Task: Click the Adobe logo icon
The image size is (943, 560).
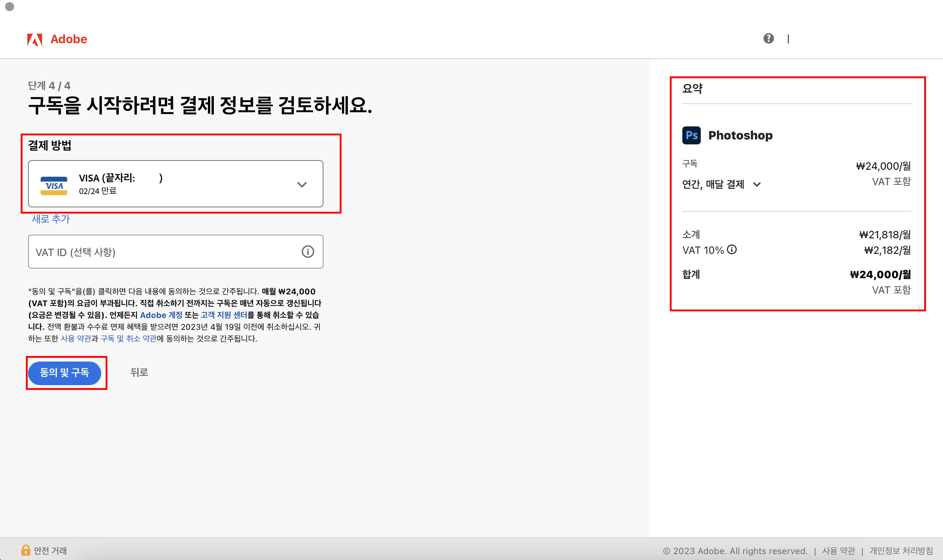Action: click(x=34, y=39)
